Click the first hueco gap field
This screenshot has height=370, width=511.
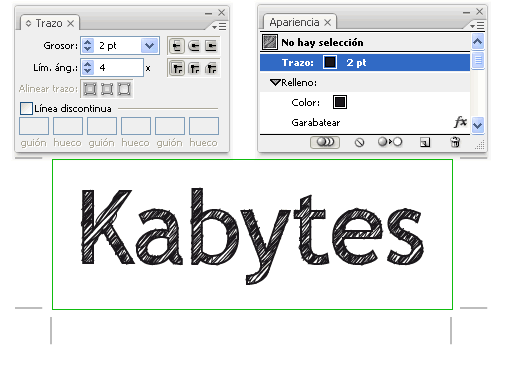point(68,126)
